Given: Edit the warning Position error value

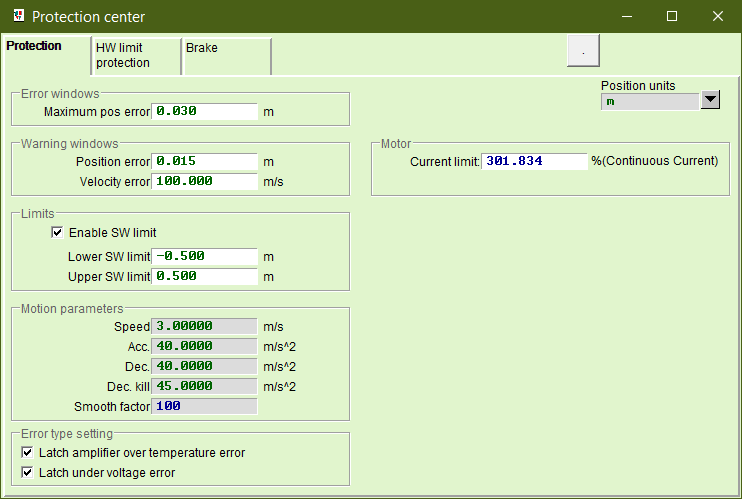Looking at the screenshot, I should coord(204,162).
